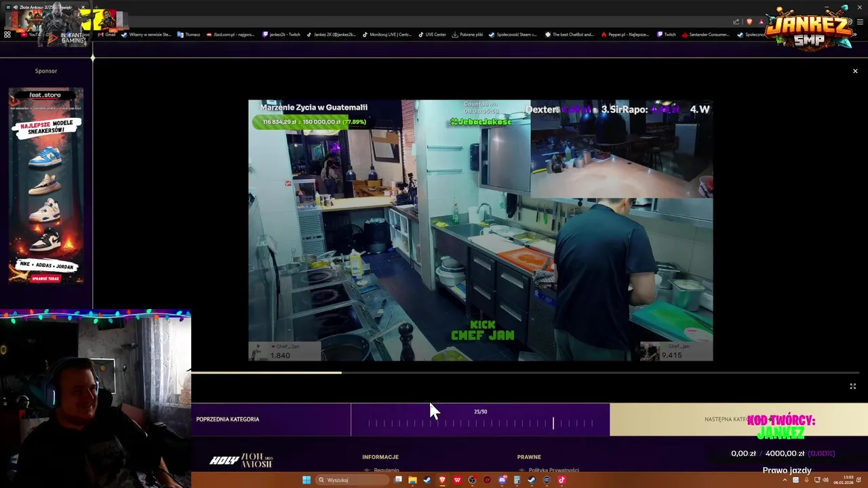Open the red W app on taskbar

click(x=457, y=480)
